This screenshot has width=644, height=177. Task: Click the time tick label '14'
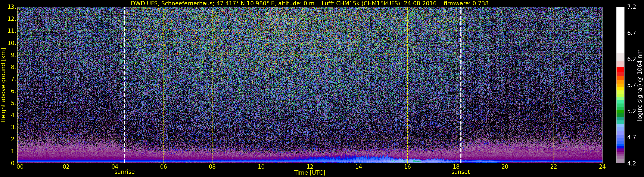(358, 167)
